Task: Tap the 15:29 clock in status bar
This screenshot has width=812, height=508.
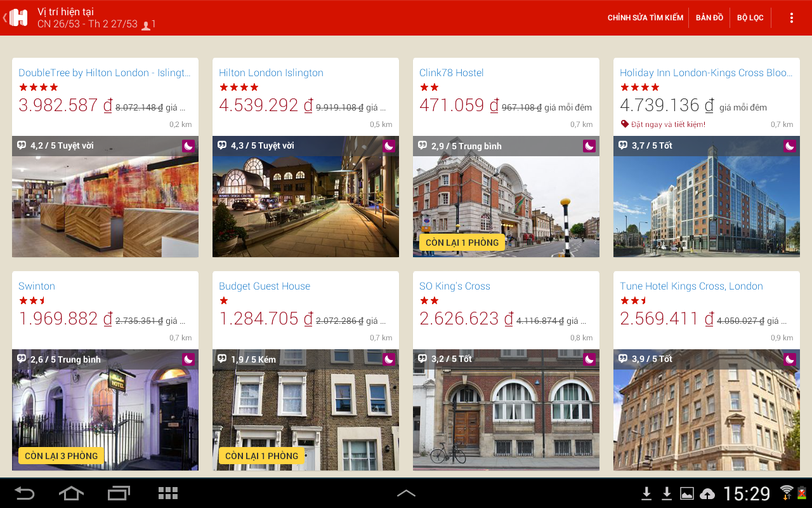Action: [747, 493]
